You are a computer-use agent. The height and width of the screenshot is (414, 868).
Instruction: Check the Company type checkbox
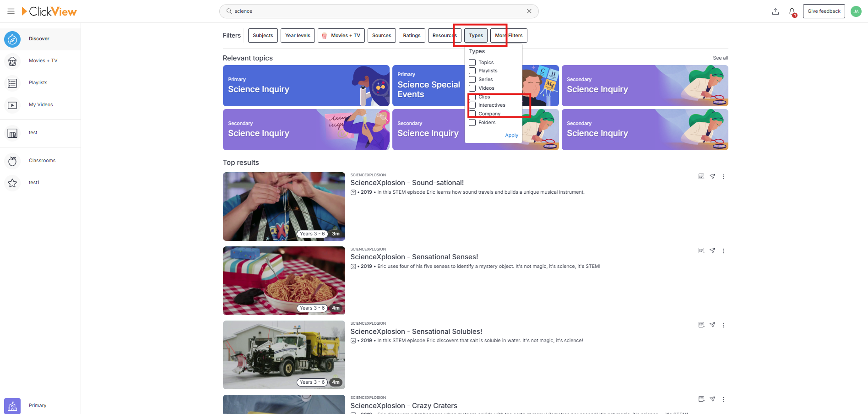(472, 114)
